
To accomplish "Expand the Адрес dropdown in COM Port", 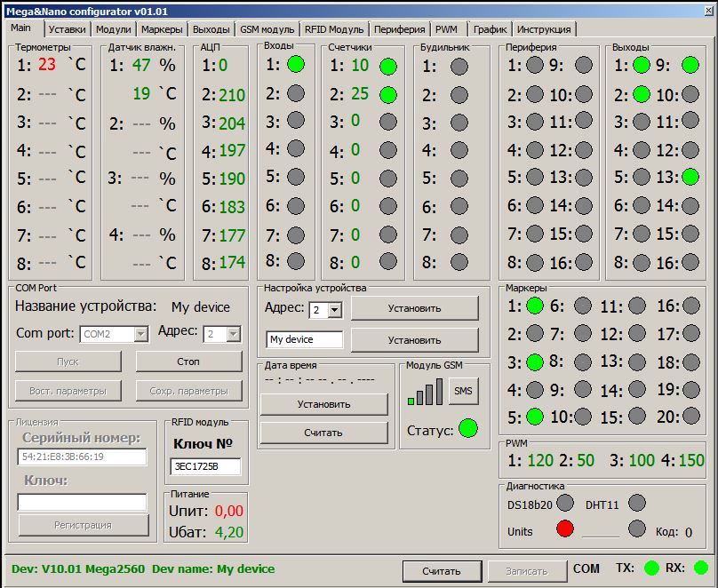I will (233, 334).
